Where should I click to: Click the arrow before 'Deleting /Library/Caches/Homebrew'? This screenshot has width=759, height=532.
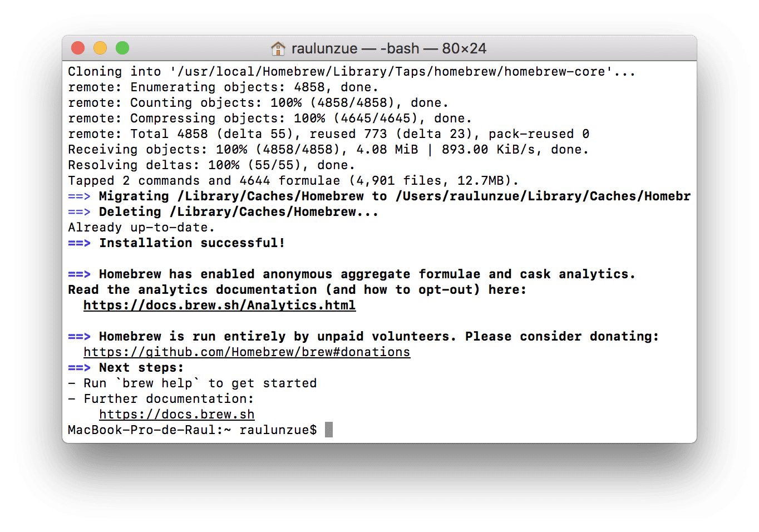78,211
